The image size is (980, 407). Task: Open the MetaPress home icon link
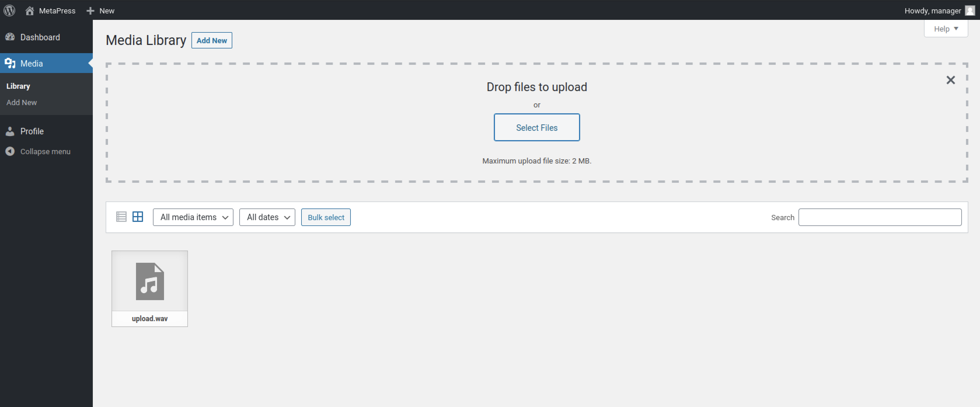(30, 10)
